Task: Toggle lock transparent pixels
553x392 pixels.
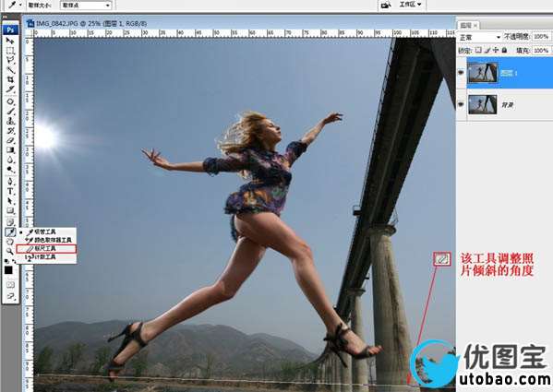Action: click(x=478, y=50)
